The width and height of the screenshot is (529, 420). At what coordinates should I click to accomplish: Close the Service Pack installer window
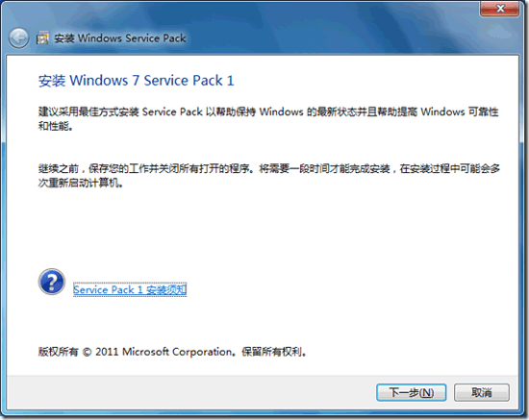click(499, 9)
